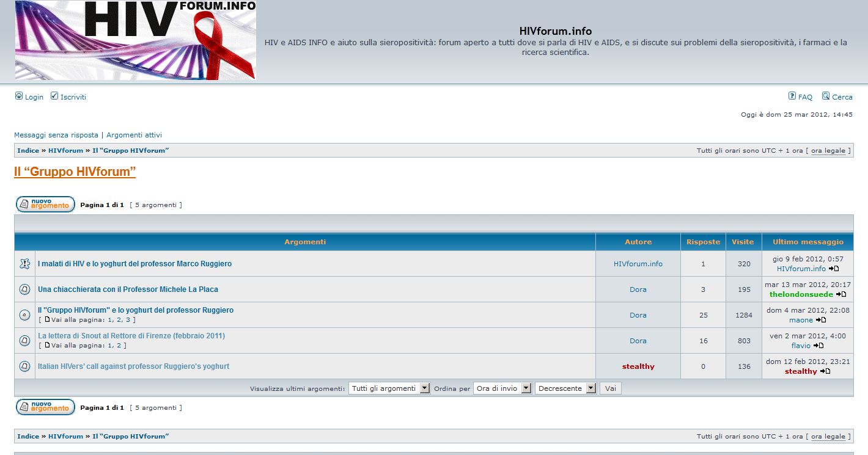Go to page 3 of Gruppo HIVforum yoghurt topic

128,320
